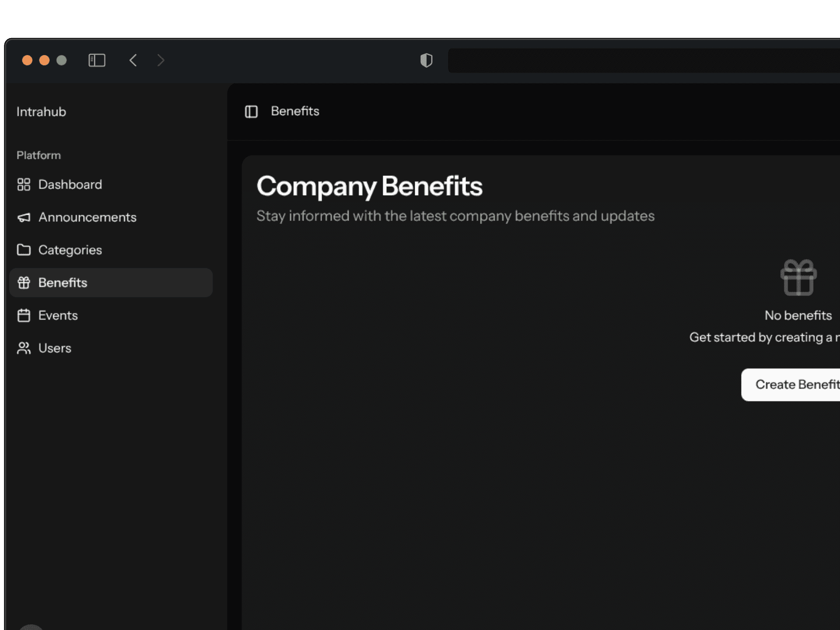840x630 pixels.
Task: Click the browser address bar
Action: click(x=643, y=60)
